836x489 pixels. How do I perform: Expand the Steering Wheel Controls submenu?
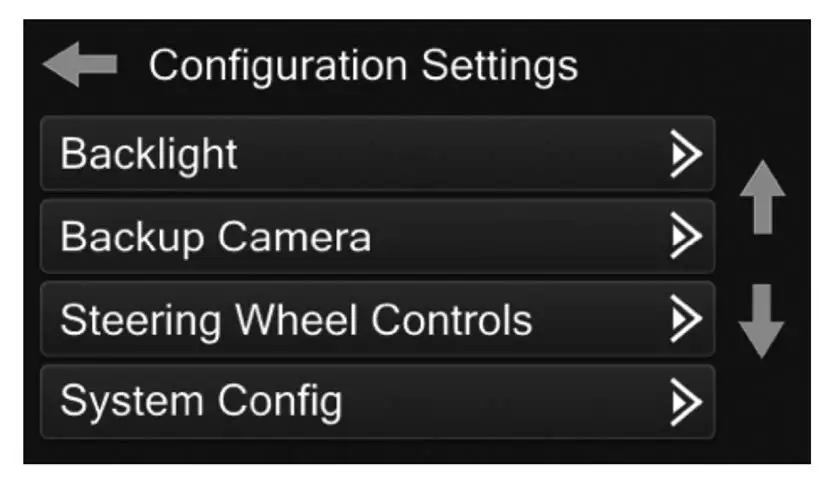[685, 320]
